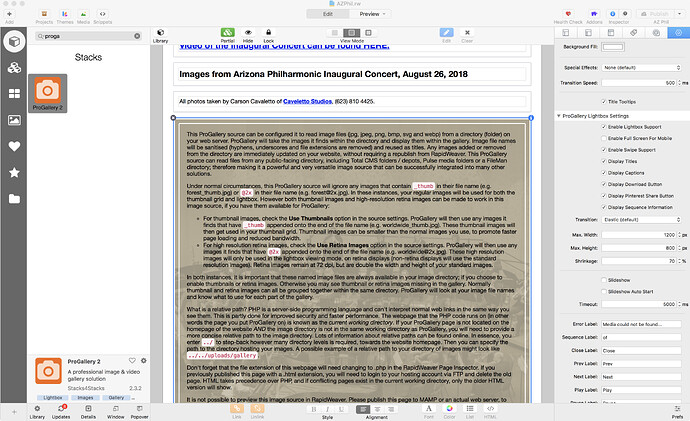The height and width of the screenshot is (421, 690).
Task: Click the Library gear in the bottom bar
Action: pyautogui.click(x=37, y=409)
